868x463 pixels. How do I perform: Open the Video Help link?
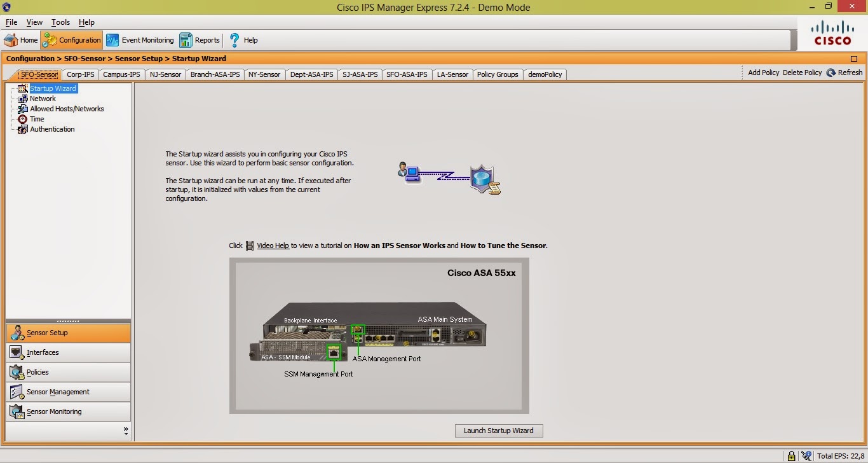pos(273,245)
